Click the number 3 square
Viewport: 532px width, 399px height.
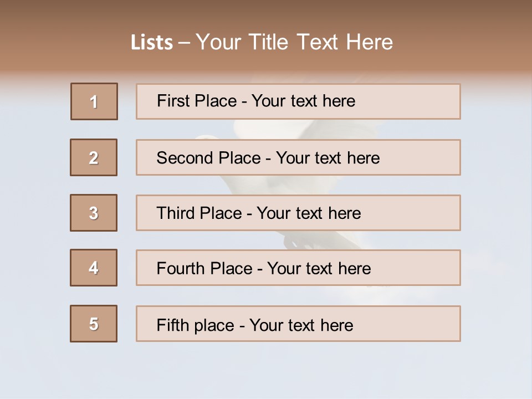pos(94,213)
